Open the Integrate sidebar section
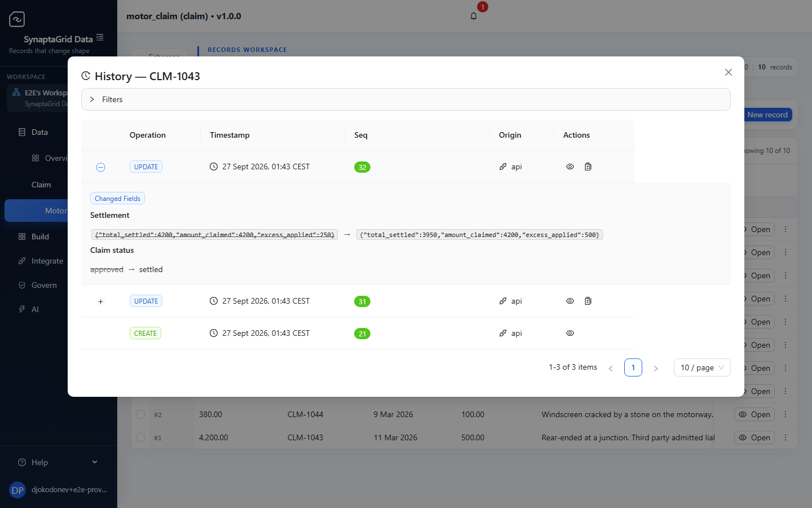812x508 pixels. (x=47, y=261)
